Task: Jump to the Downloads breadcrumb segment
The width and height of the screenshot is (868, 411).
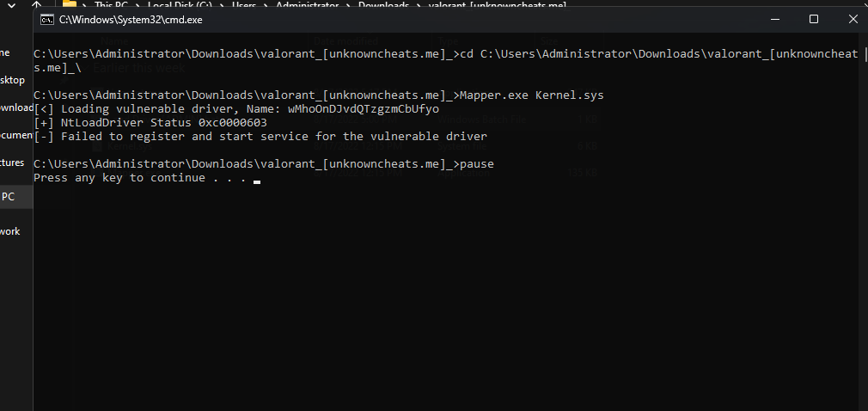Action: click(383, 5)
